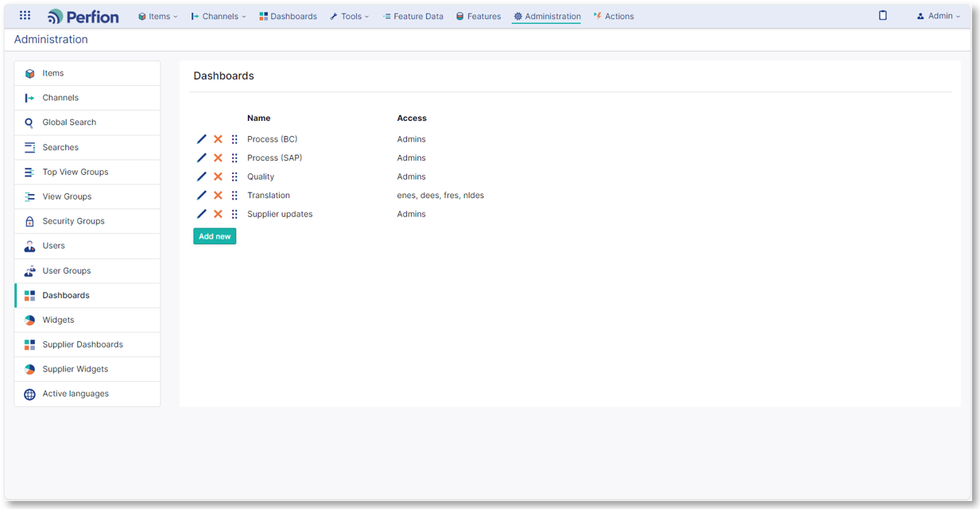Edit the Supplier updates dashboard pencil

point(202,214)
